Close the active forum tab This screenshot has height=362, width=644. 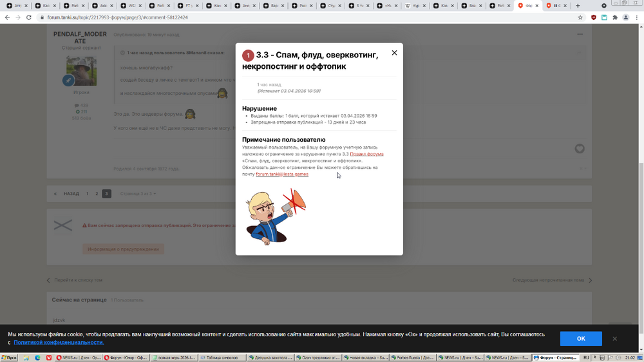537,6
